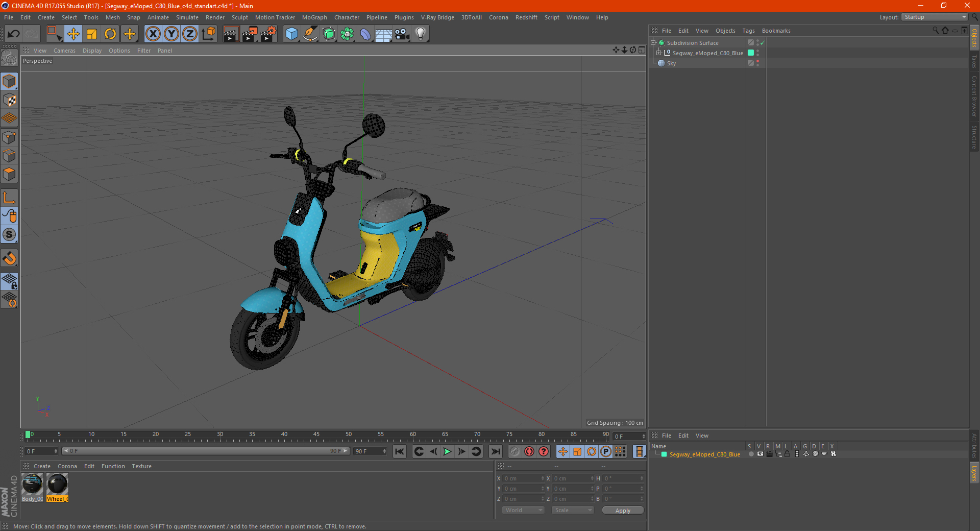Toggle the X axis lock

[153, 34]
